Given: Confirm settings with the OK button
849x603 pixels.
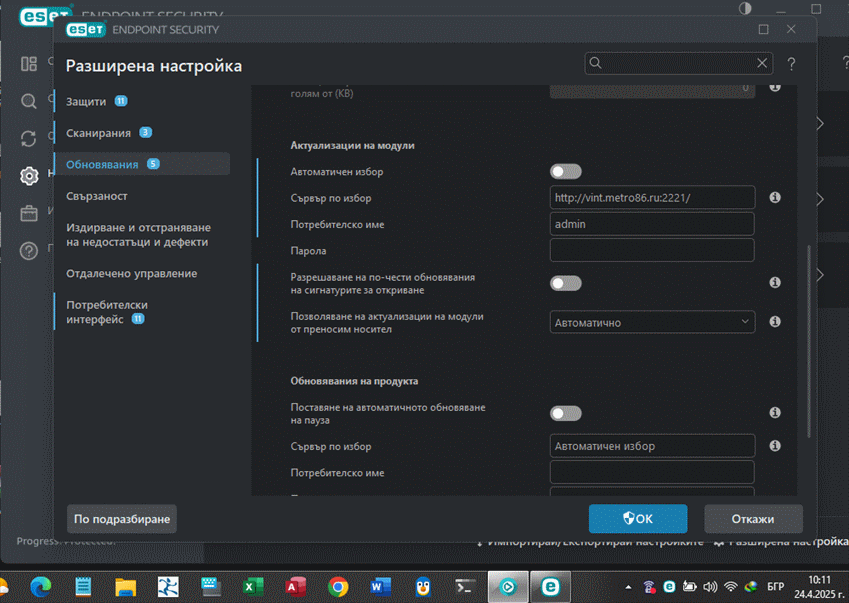Looking at the screenshot, I should click(638, 519).
